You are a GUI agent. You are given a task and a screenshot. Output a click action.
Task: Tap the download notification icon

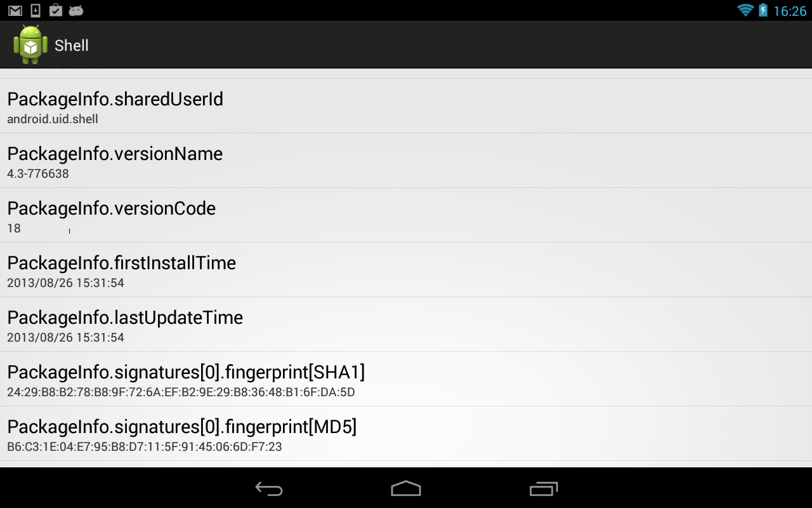pos(36,10)
